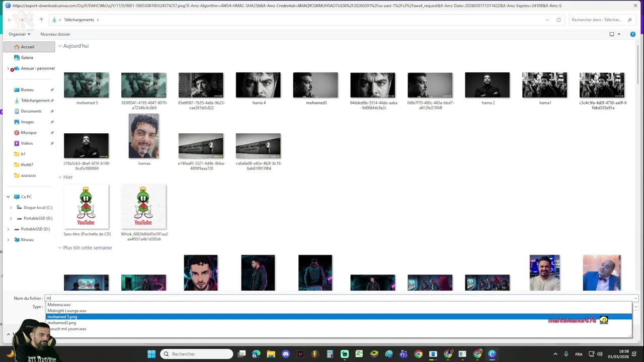Image resolution: width=644 pixels, height=362 pixels.
Task: Click the Bureau folder icon in quick access
Action: [17, 89]
